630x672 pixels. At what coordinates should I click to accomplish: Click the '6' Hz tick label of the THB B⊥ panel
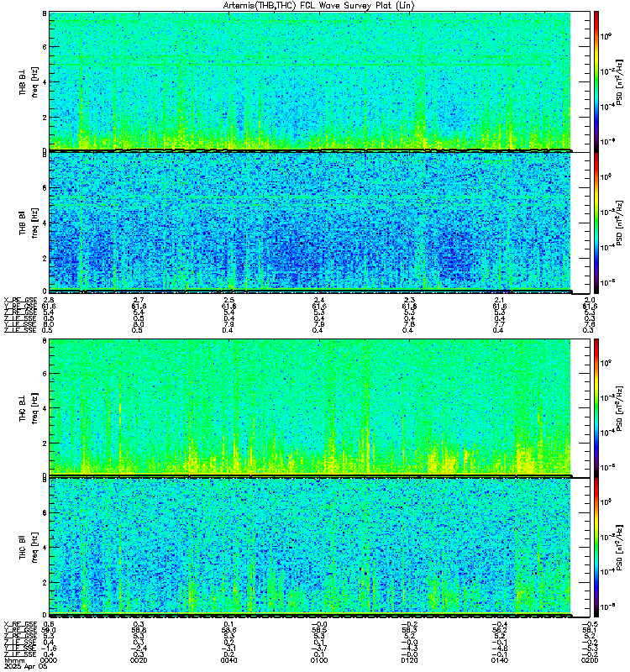click(45, 47)
